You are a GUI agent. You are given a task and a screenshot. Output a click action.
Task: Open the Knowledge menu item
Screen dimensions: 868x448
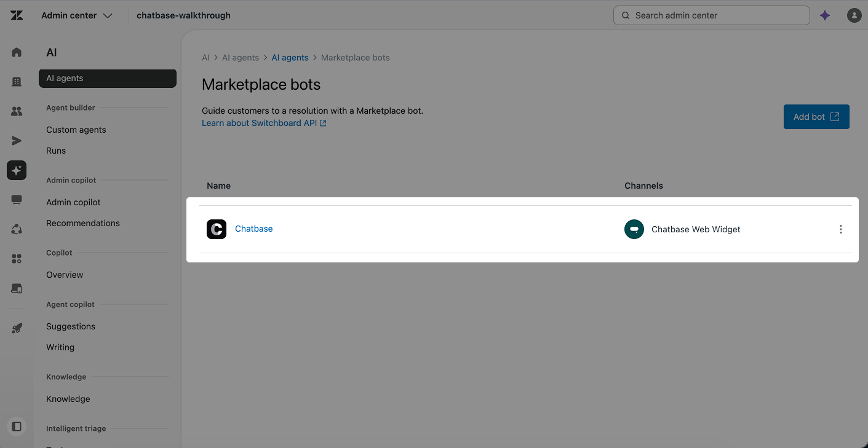point(68,399)
